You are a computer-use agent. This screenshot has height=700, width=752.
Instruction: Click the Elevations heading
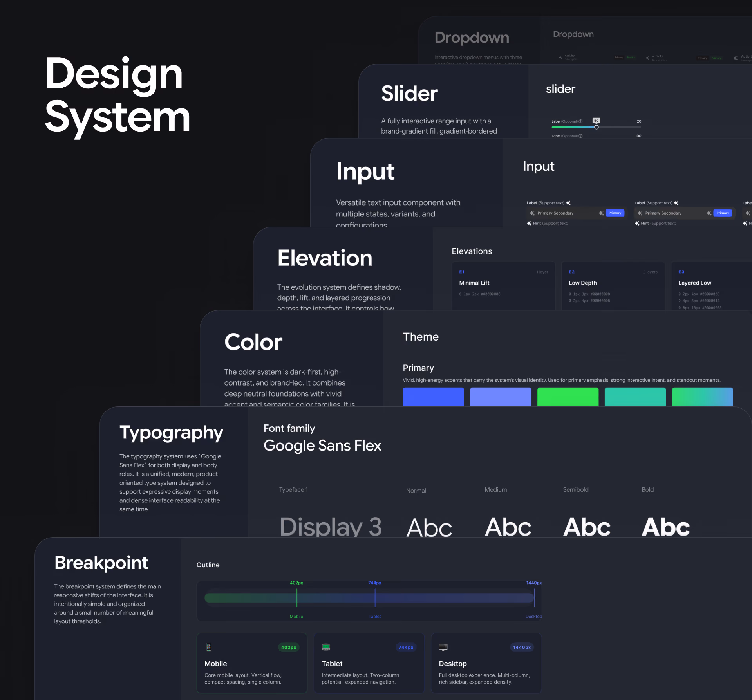click(472, 251)
